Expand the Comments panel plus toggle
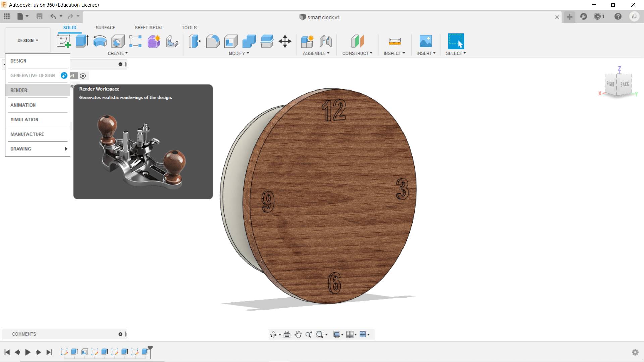 (x=120, y=334)
